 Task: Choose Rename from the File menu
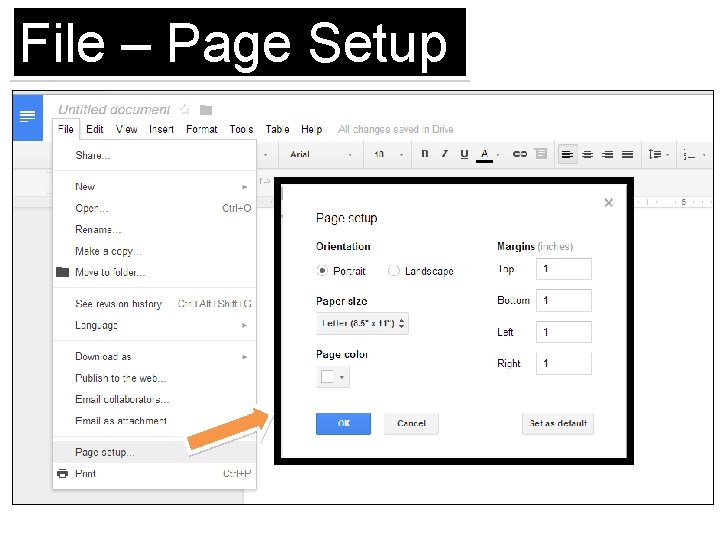[x=155, y=229]
